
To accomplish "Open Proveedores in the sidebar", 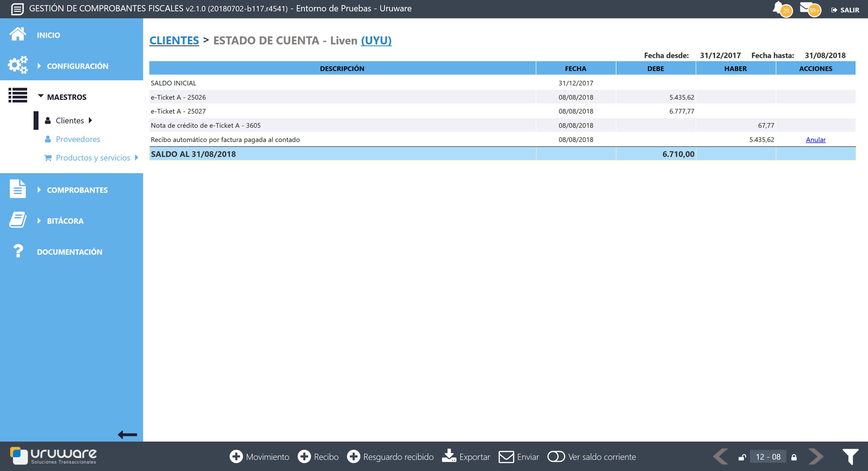I will pyautogui.click(x=78, y=139).
